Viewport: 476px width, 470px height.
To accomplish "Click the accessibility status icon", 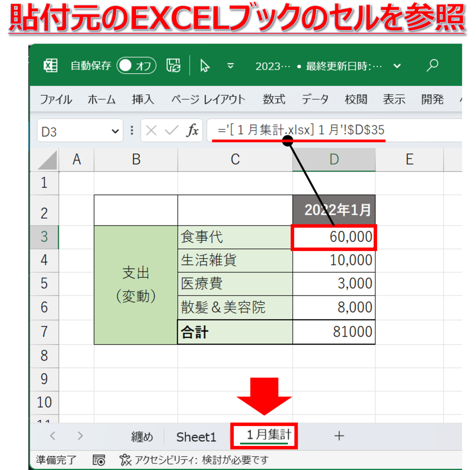I will (x=125, y=460).
